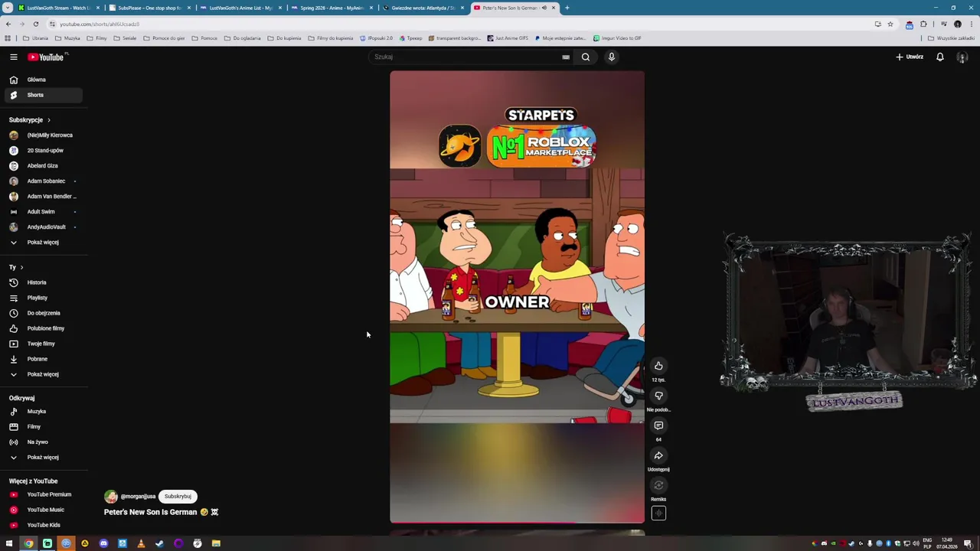The height and width of the screenshot is (551, 980).
Task: Open the YouTube hamburger guide menu
Action: point(13,57)
